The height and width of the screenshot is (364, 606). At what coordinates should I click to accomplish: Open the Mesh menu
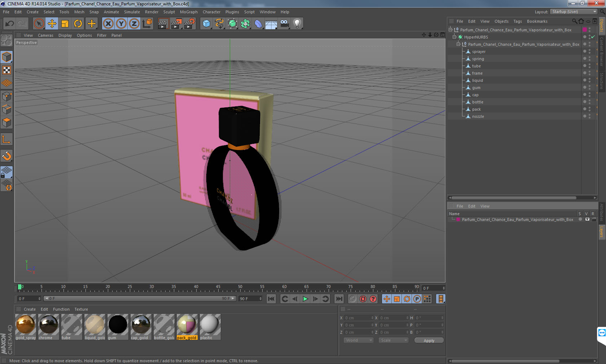79,12
